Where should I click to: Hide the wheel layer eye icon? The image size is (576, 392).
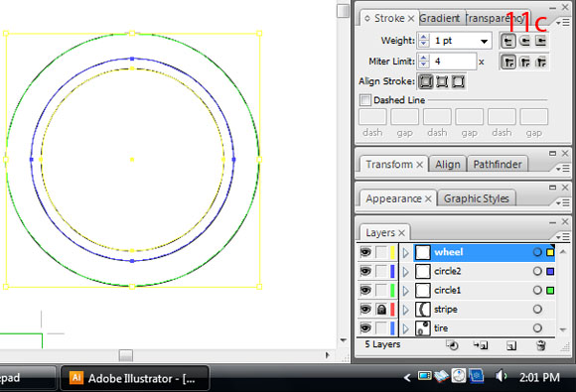coord(365,252)
